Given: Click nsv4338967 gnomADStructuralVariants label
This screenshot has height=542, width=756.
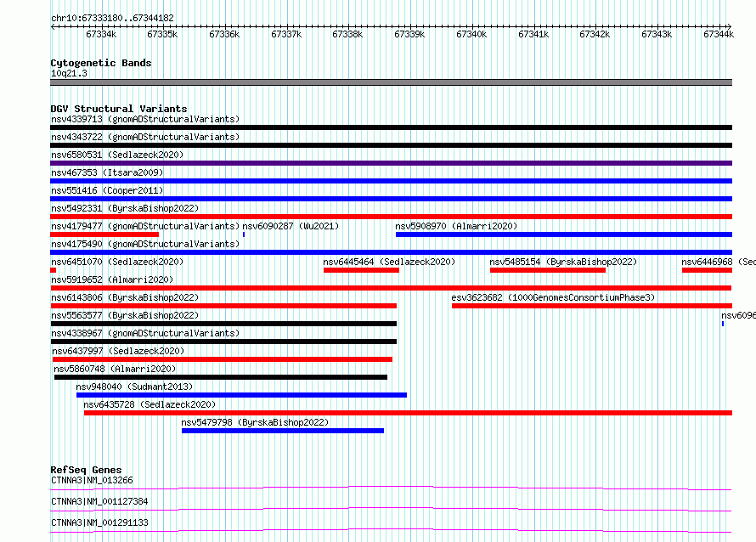Looking at the screenshot, I should pyautogui.click(x=145, y=333).
